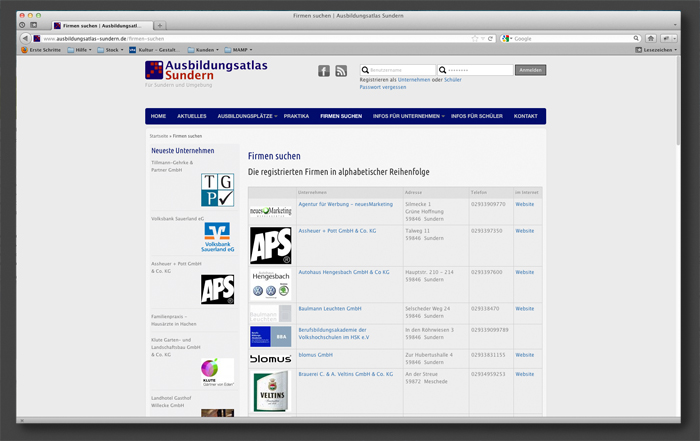Viewport: 700px width, 441px height.
Task: Open Website link in the Veltins row
Action: 525,374
